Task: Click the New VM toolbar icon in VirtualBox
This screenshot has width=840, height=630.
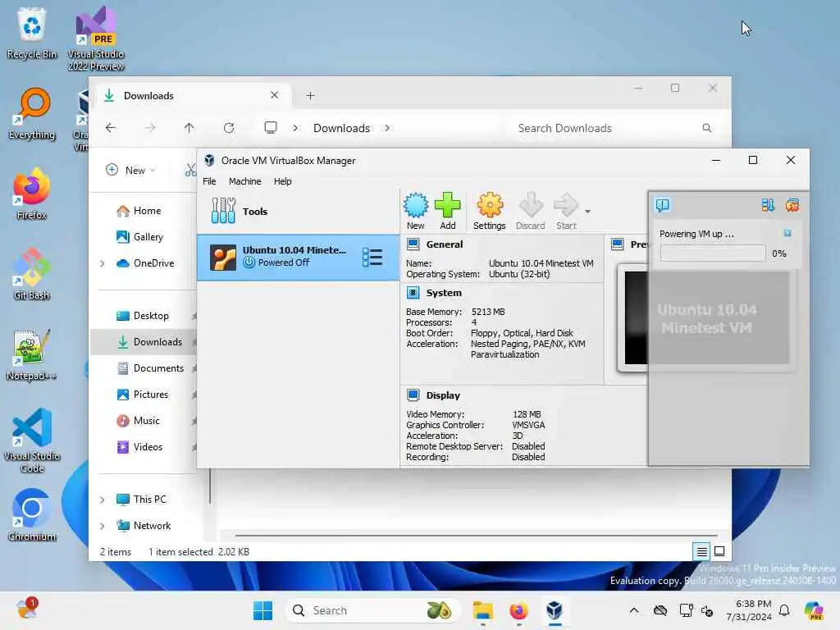Action: 416,211
